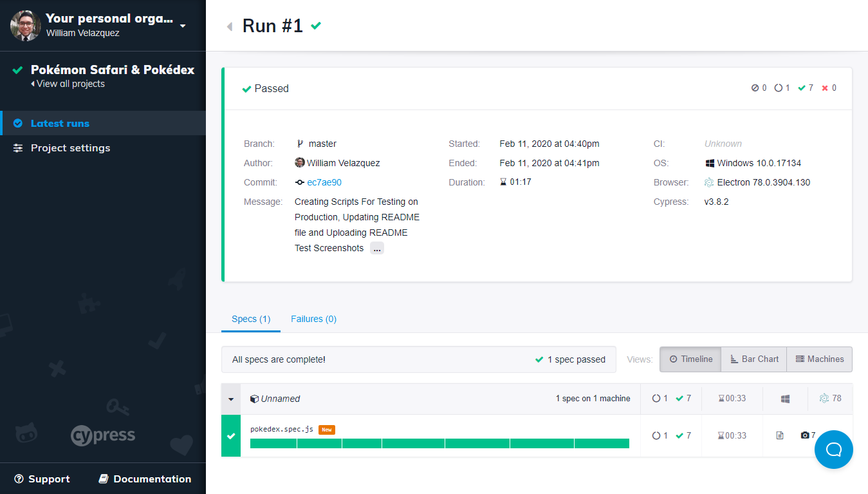
Task: Click the Windows logo beside Windows 10.0.17134
Action: point(710,163)
